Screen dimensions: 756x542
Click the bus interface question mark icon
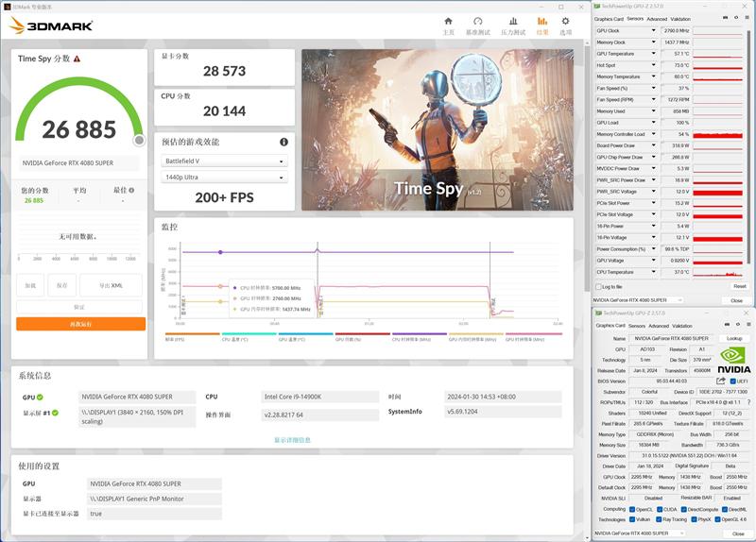pyautogui.click(x=748, y=402)
